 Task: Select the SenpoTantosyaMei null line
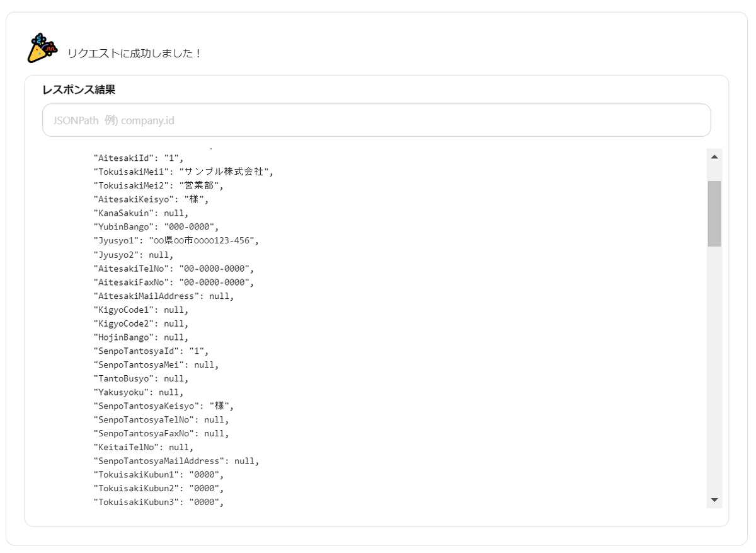(x=156, y=364)
